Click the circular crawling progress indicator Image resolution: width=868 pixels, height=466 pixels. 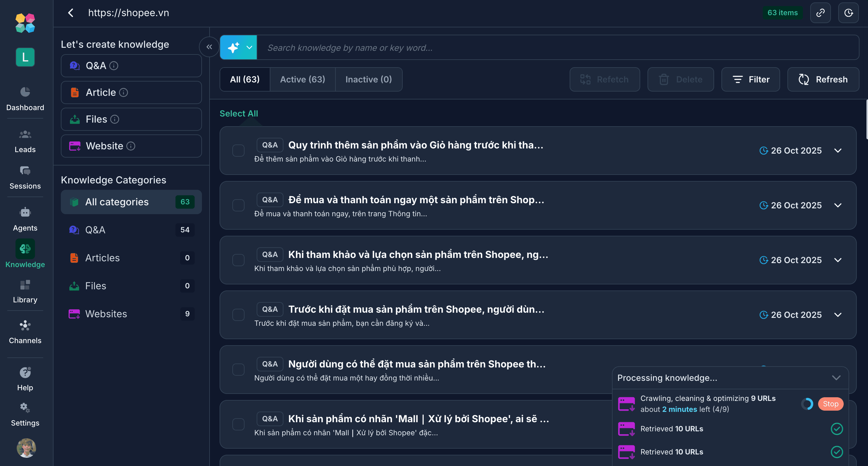(807, 404)
